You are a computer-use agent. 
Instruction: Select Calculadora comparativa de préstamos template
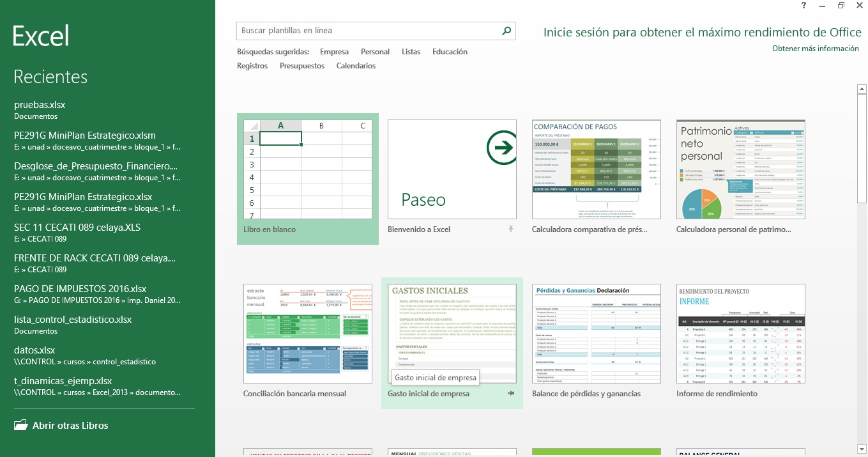pyautogui.click(x=588, y=171)
